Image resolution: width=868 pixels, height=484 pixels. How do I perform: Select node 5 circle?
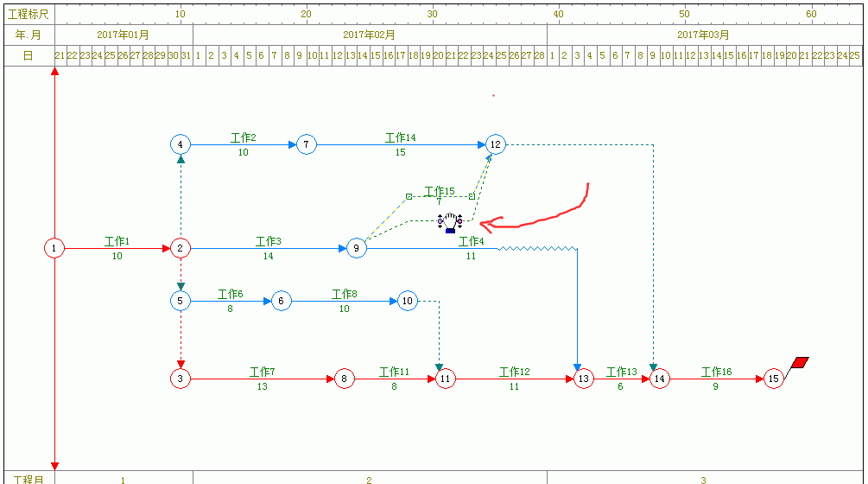pos(181,301)
